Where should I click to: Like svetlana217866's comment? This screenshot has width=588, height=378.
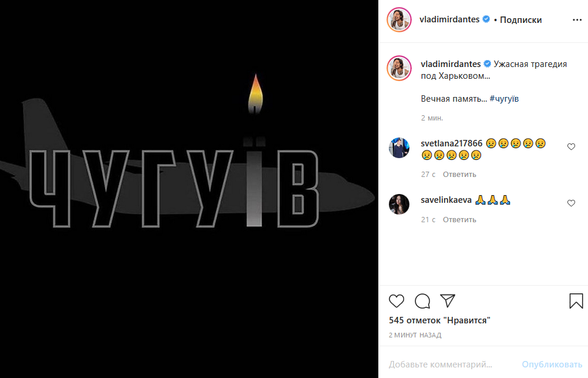571,147
